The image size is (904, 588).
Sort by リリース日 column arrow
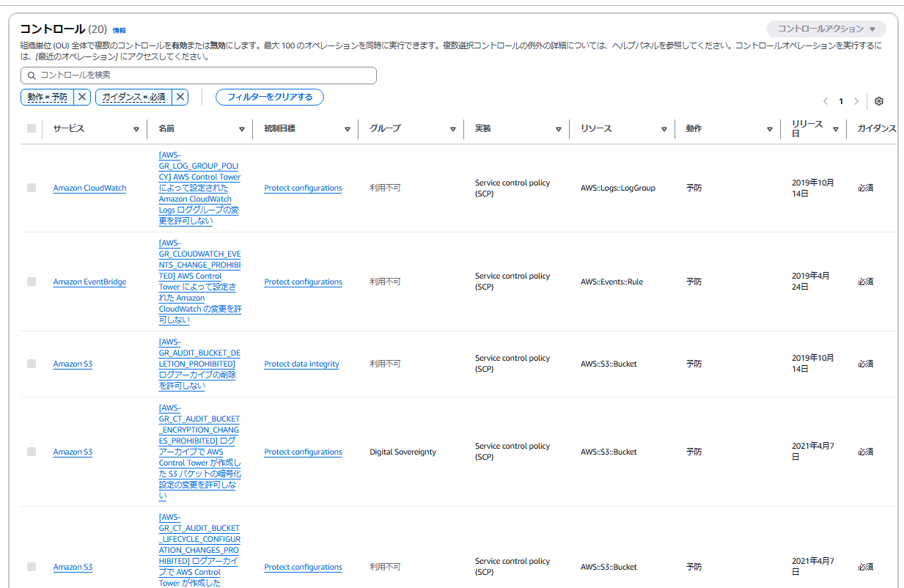tap(836, 129)
